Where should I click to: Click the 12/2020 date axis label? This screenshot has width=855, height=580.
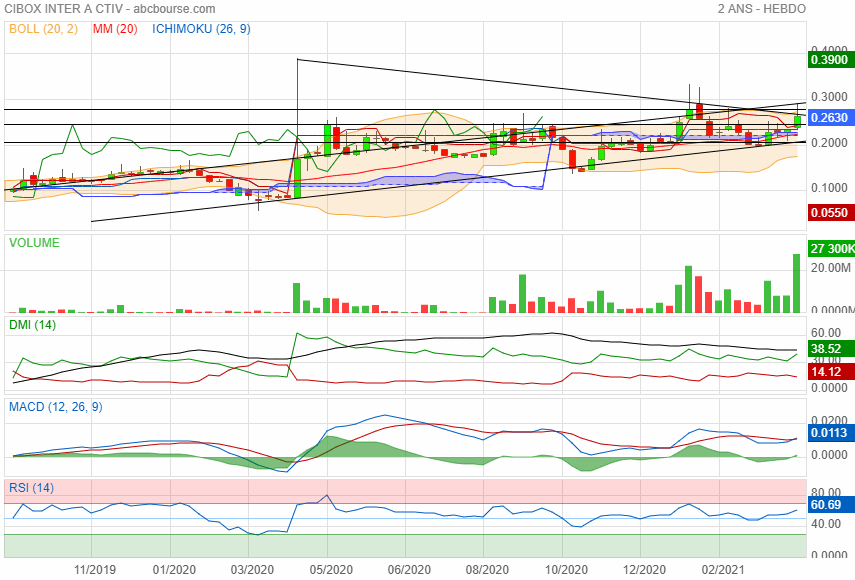click(x=644, y=570)
